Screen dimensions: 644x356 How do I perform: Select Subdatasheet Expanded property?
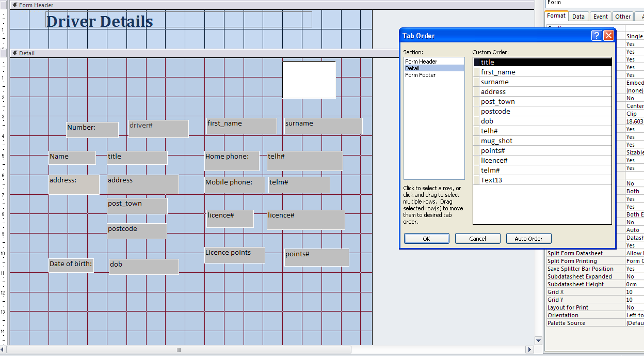pyautogui.click(x=586, y=276)
